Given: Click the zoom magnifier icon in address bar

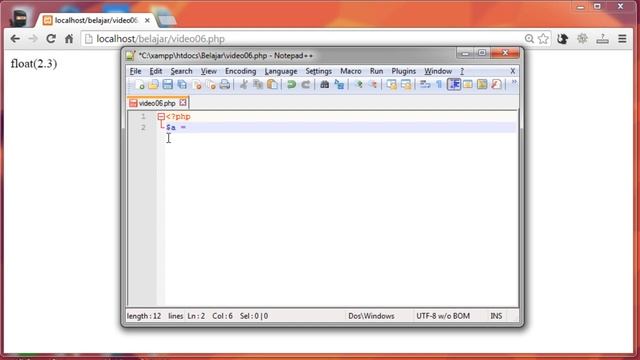Looking at the screenshot, I should point(529,39).
